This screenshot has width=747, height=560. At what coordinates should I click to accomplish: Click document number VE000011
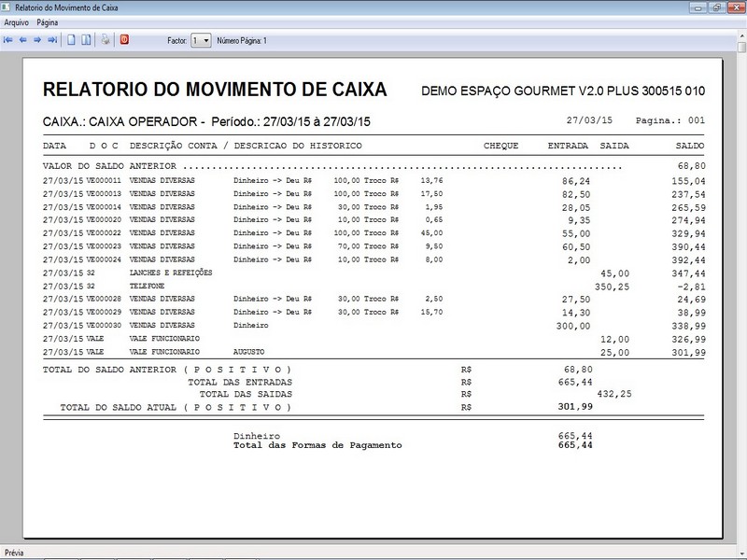(x=104, y=180)
